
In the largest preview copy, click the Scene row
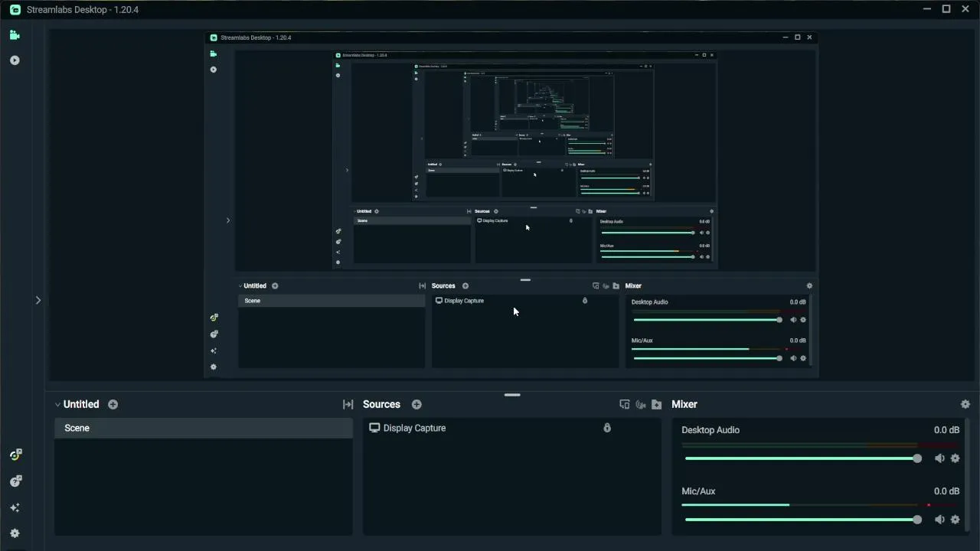pos(331,301)
